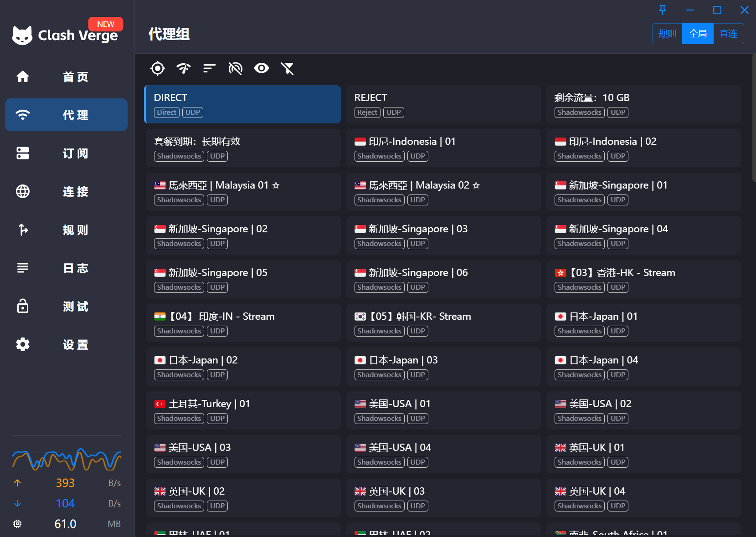
Task: Open the 日志 logs page
Action: pyautogui.click(x=67, y=268)
